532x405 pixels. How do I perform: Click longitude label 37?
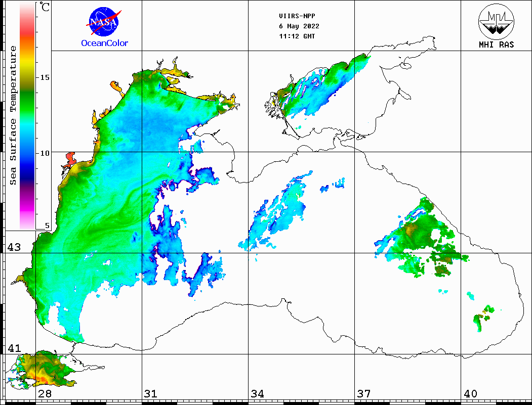click(x=364, y=393)
